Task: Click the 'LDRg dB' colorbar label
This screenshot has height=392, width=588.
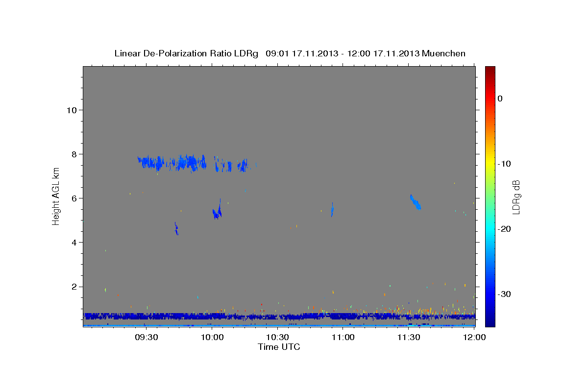Action: coord(516,196)
